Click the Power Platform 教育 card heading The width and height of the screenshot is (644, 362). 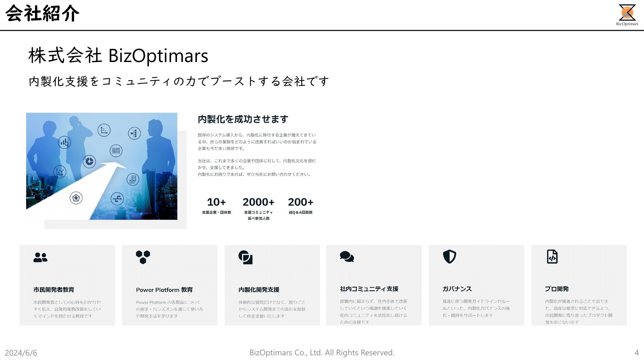(x=164, y=290)
